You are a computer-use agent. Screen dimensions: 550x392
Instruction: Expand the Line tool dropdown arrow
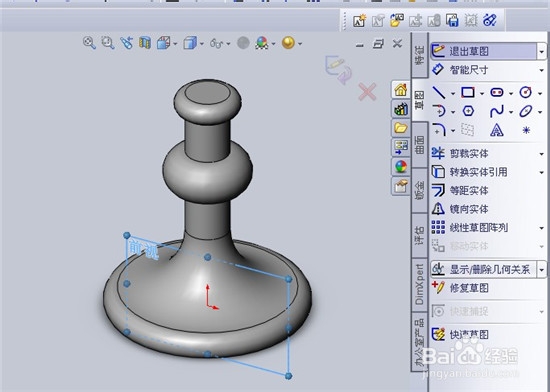tap(453, 94)
